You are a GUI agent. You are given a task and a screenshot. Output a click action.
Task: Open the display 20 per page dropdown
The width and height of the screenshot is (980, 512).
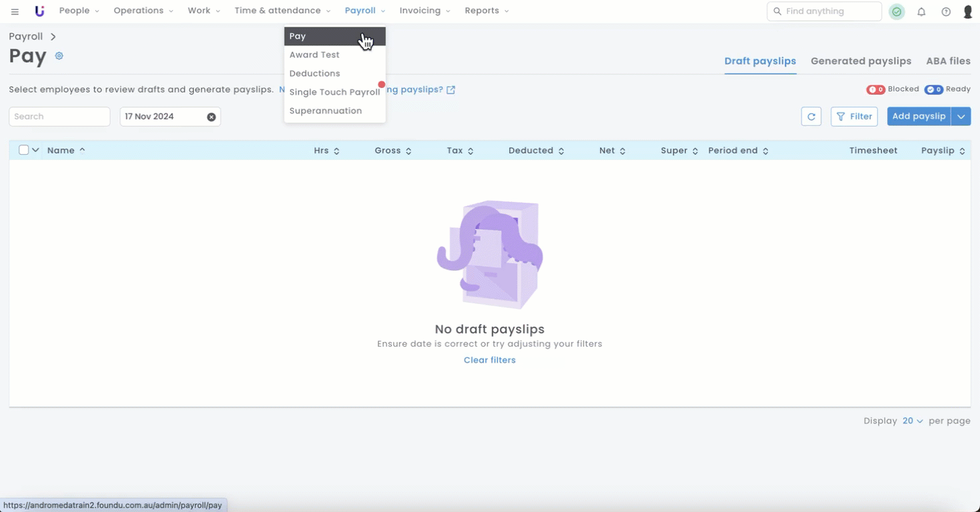tap(912, 421)
